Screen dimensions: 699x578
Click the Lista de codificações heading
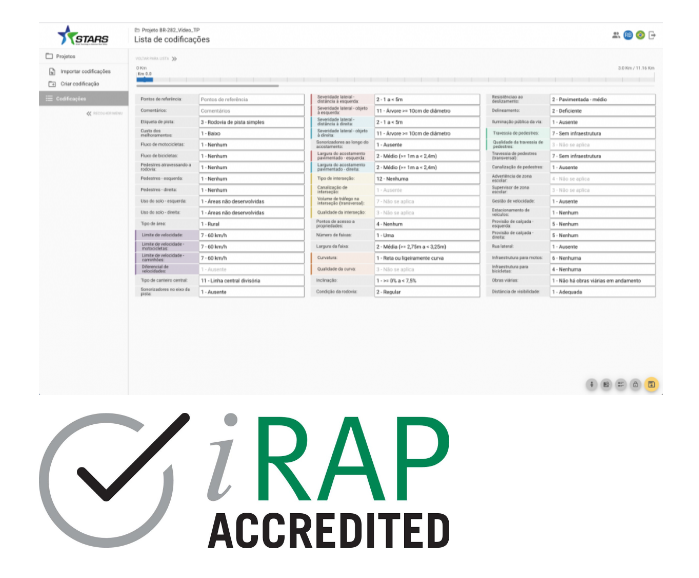(172, 40)
